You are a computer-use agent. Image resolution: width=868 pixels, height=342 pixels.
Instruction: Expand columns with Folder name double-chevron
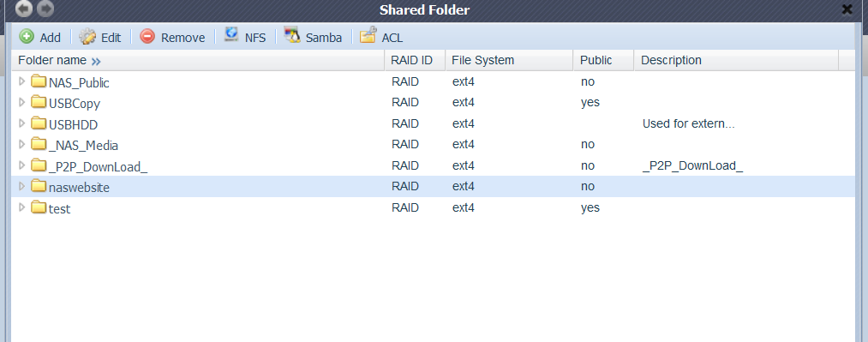[x=96, y=61]
